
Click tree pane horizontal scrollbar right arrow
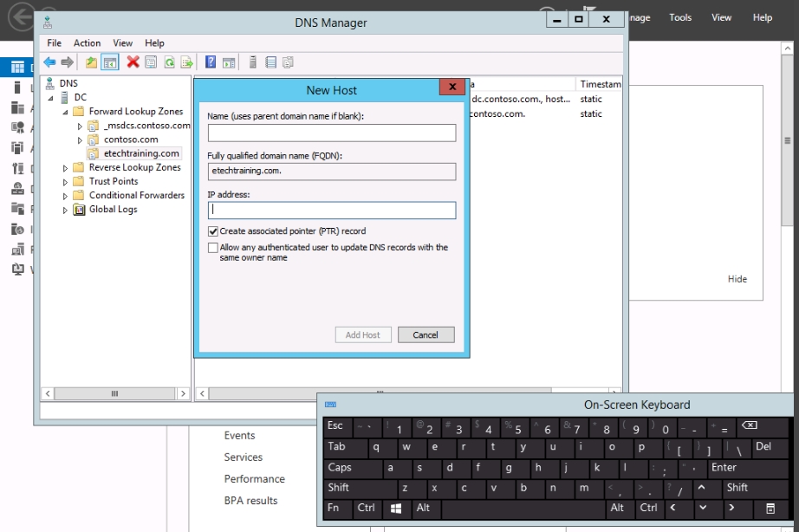point(183,393)
